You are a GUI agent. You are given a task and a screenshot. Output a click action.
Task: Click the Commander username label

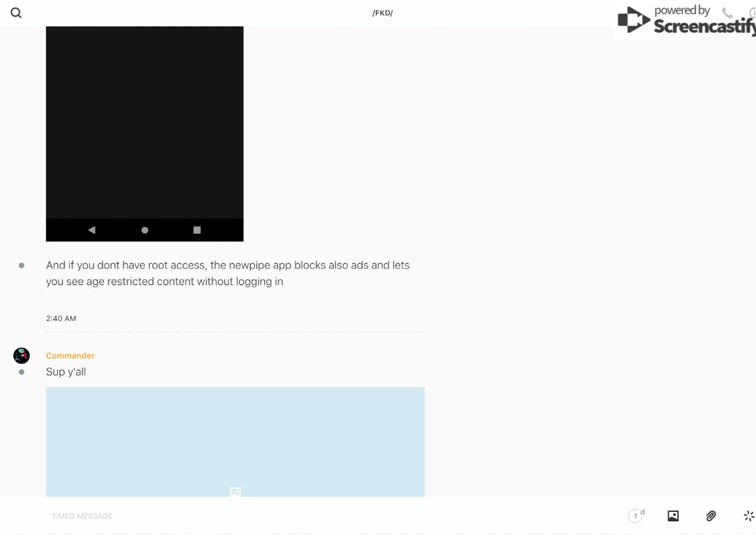(x=70, y=355)
